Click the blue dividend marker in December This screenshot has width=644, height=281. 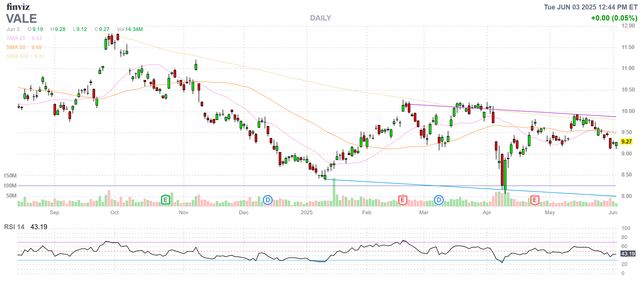pos(267,200)
